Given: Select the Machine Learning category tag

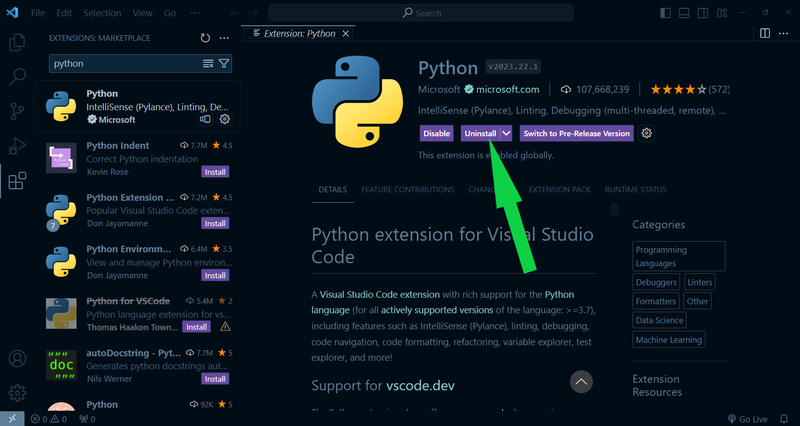Looking at the screenshot, I should click(669, 339).
